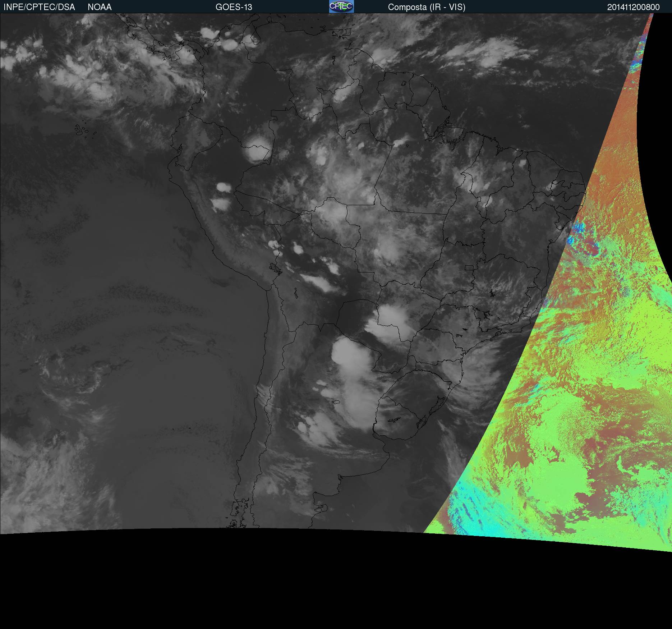
Task: Click the INPE/CPTEC/DSA header label
Action: tap(39, 7)
